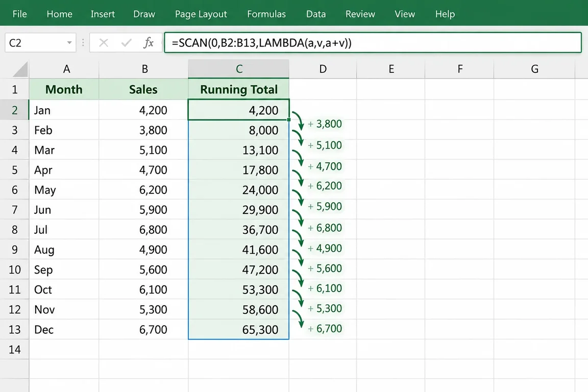Select the Aug cell
This screenshot has height=392, width=588.
[x=64, y=250]
